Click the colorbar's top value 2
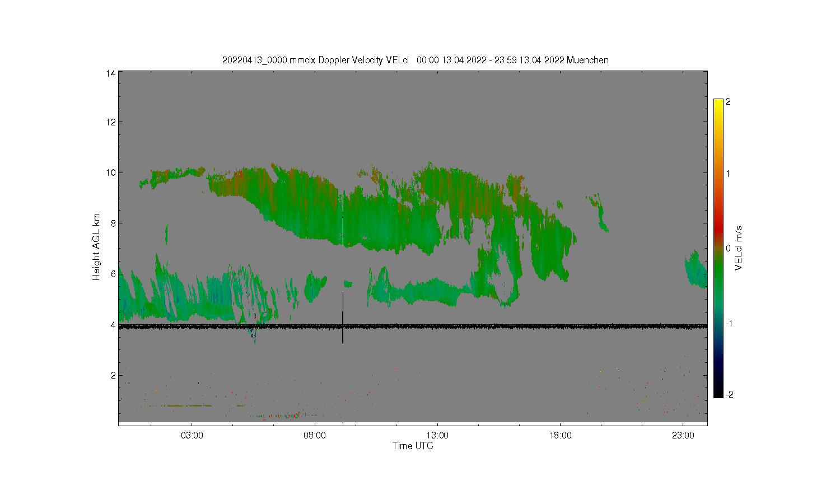 [728, 102]
